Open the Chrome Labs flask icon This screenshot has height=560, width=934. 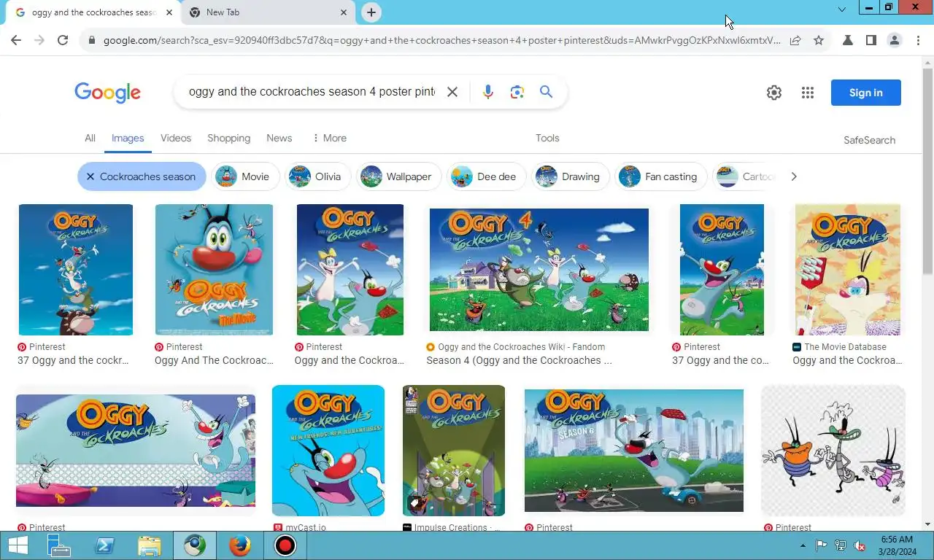(847, 41)
